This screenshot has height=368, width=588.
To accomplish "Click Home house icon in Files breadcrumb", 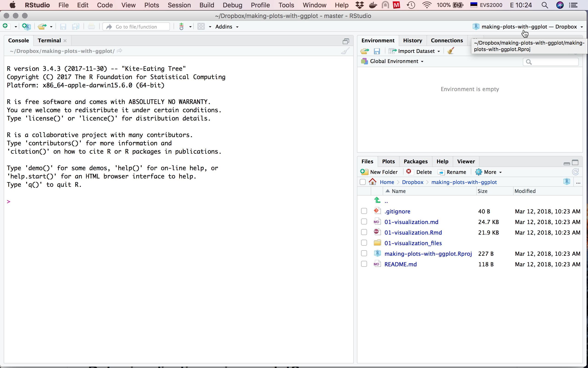I will [373, 182].
